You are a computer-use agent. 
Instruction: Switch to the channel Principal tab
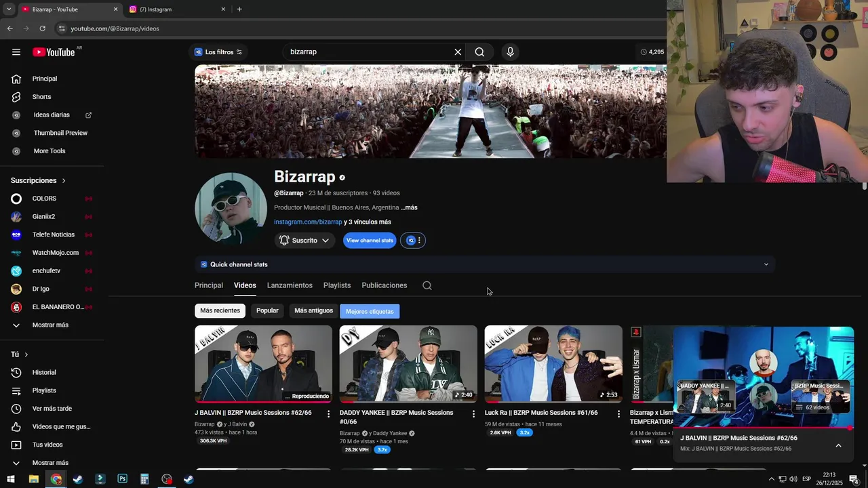click(209, 285)
